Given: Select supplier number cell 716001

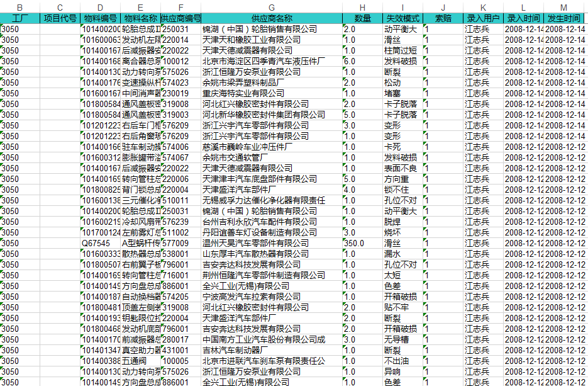Looking at the screenshot, I should (180, 275).
